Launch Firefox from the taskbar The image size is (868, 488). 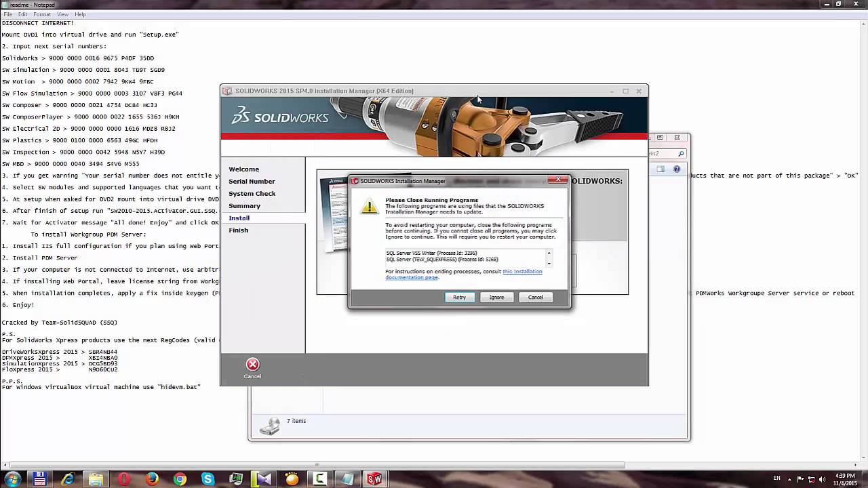tap(152, 479)
